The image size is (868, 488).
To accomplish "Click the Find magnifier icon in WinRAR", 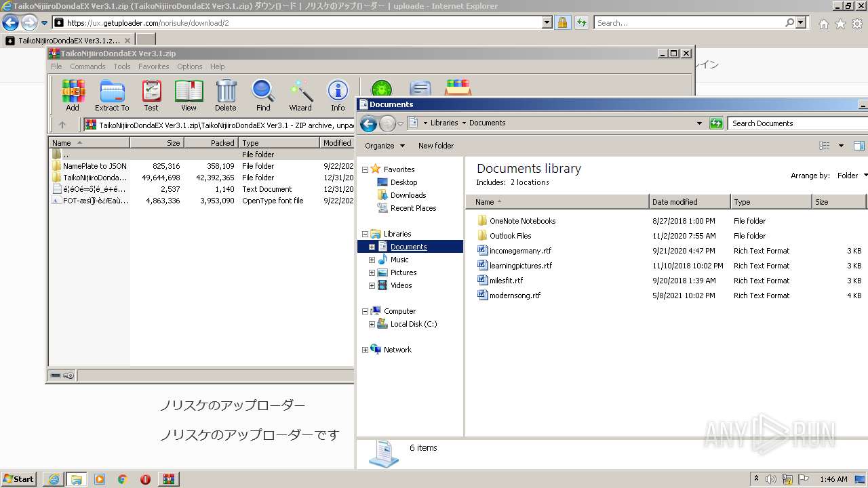I will [263, 96].
